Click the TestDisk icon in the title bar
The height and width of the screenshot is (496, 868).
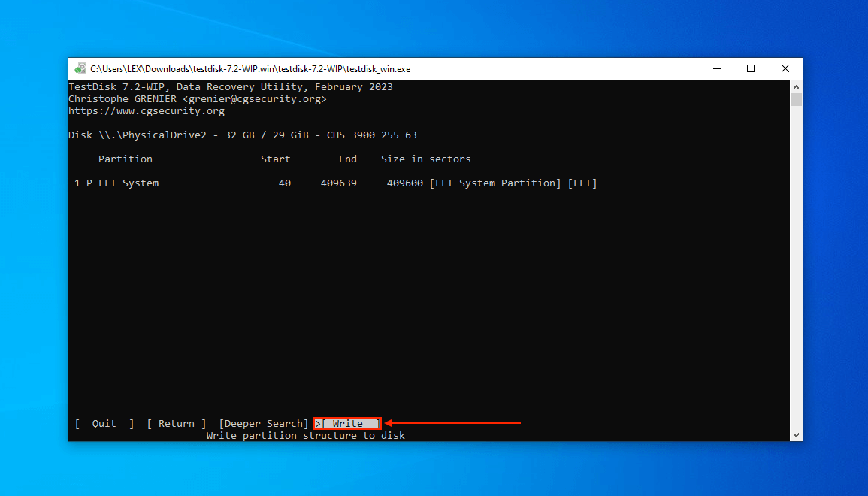(x=81, y=68)
